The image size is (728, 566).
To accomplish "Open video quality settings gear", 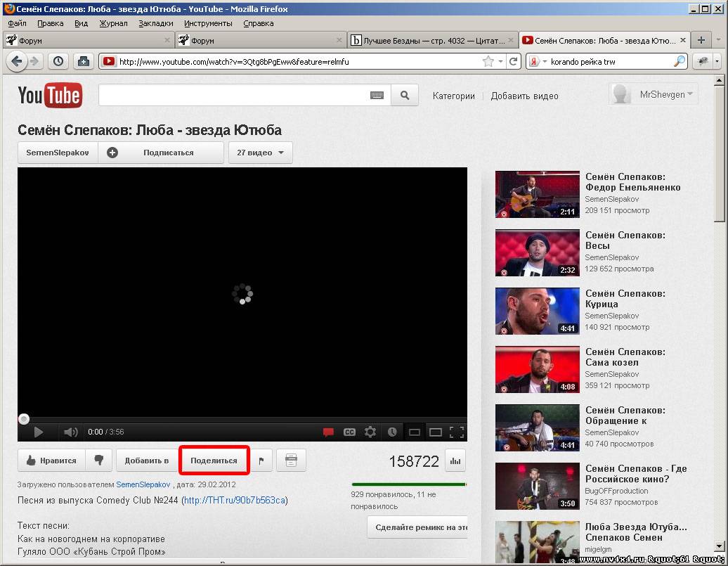I will [x=370, y=432].
